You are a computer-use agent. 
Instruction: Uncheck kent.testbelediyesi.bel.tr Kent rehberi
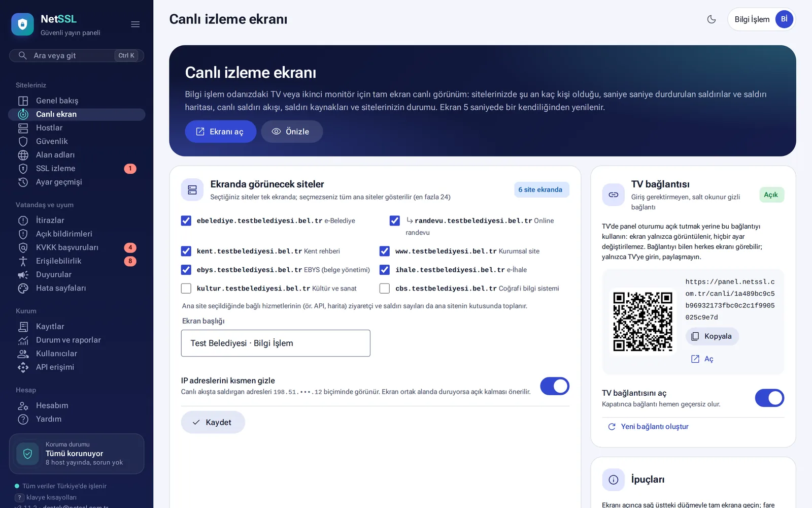pos(186,251)
